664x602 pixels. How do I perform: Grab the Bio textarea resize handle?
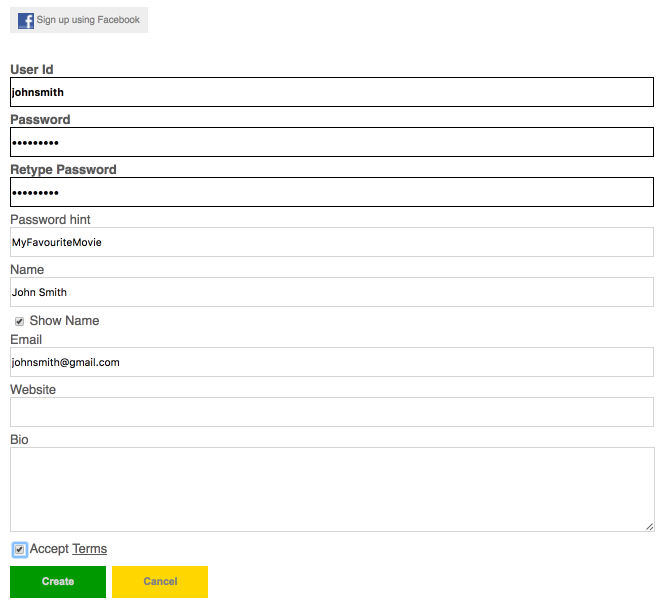coord(650,527)
